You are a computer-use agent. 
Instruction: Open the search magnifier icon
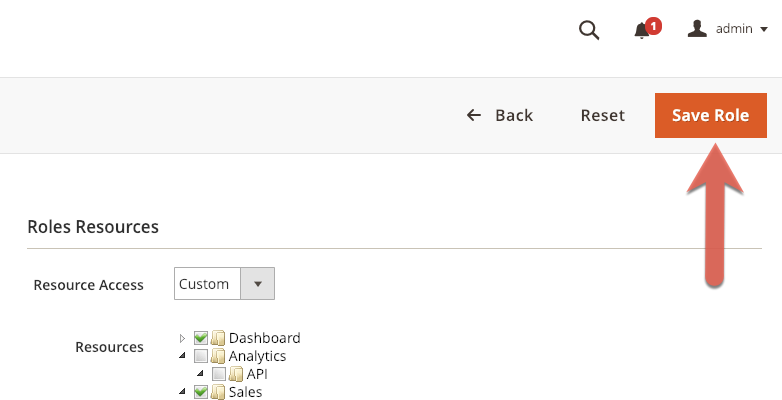(589, 30)
